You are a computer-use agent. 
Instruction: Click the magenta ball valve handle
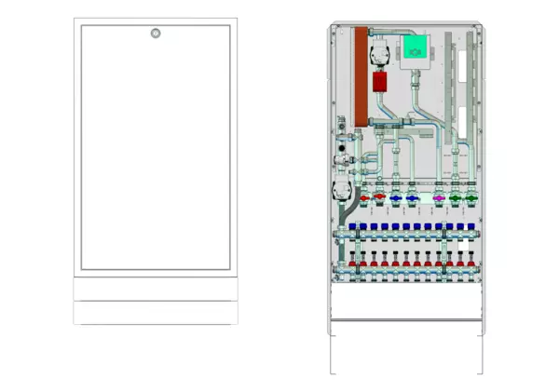coord(440,198)
